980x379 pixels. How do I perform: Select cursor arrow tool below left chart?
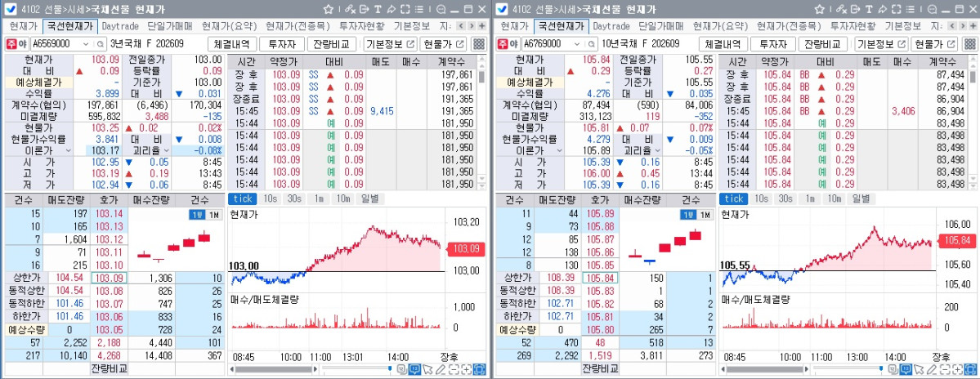pyautogui.click(x=427, y=370)
